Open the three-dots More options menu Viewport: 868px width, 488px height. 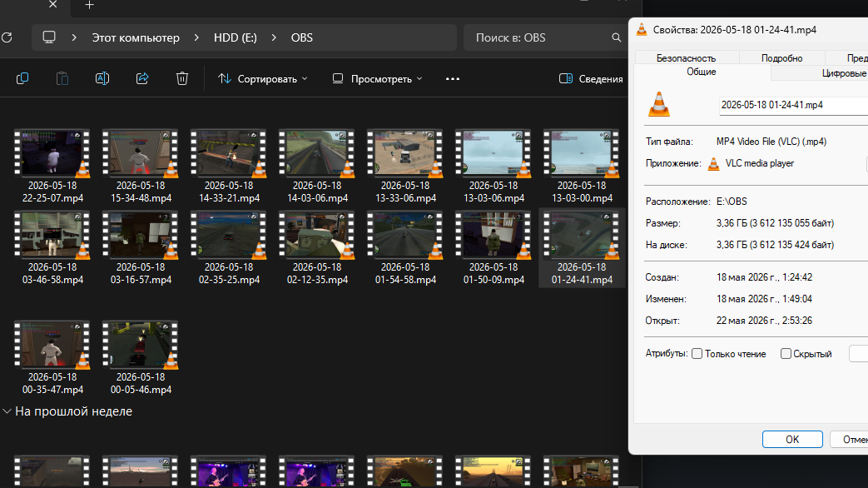453,78
